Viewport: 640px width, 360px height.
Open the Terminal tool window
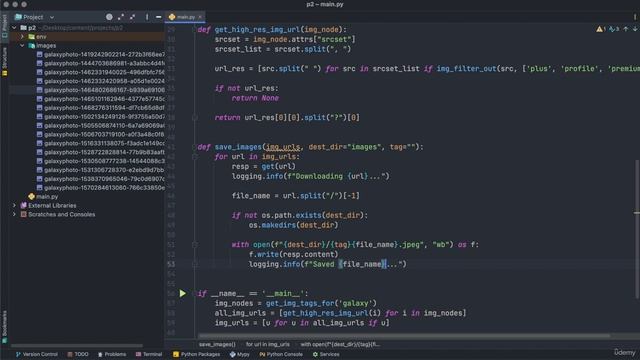[x=149, y=354]
